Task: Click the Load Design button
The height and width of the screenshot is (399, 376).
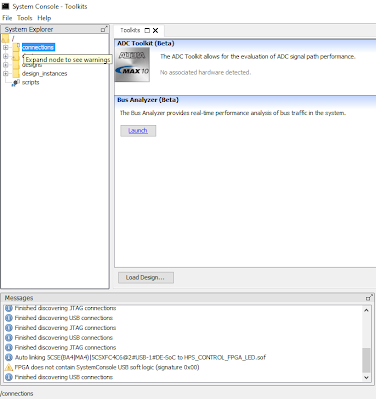Action: (146, 278)
